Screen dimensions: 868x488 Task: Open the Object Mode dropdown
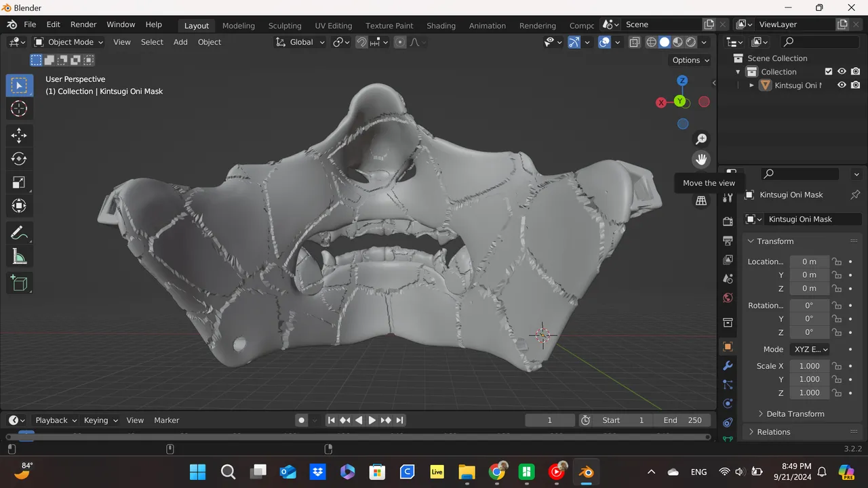click(73, 42)
